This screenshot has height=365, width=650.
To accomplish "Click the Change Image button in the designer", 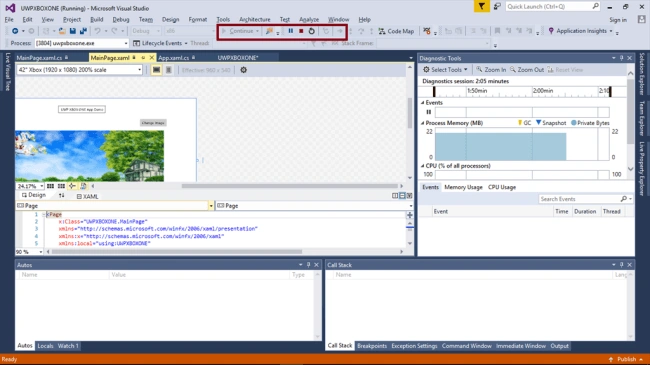I will (x=153, y=123).
